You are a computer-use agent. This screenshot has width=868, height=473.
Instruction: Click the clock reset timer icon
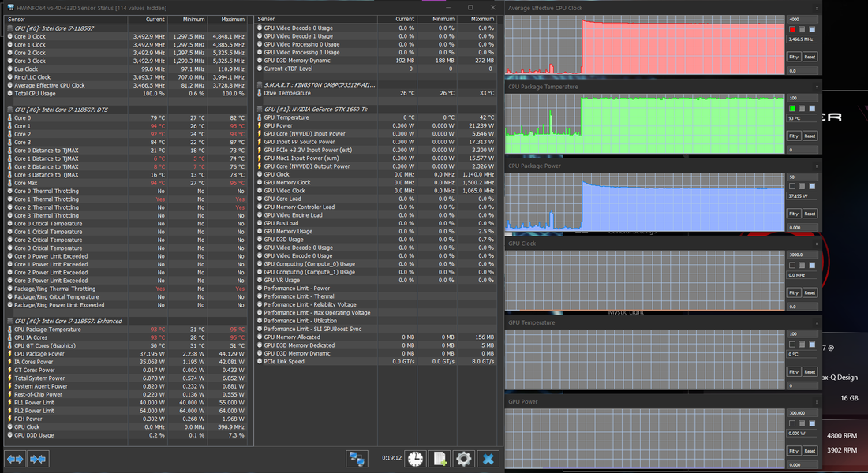tap(415, 459)
